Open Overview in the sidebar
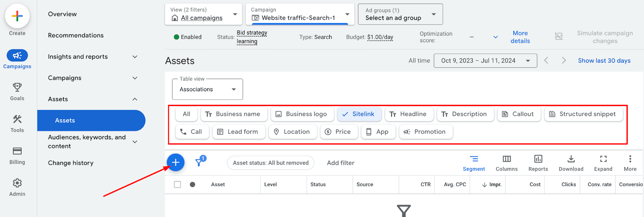The height and width of the screenshot is (217, 644). 62,14
